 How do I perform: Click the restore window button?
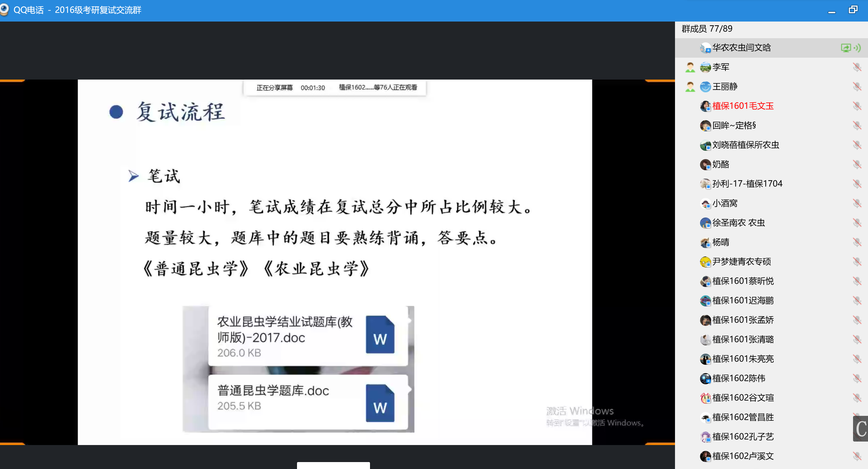853,10
